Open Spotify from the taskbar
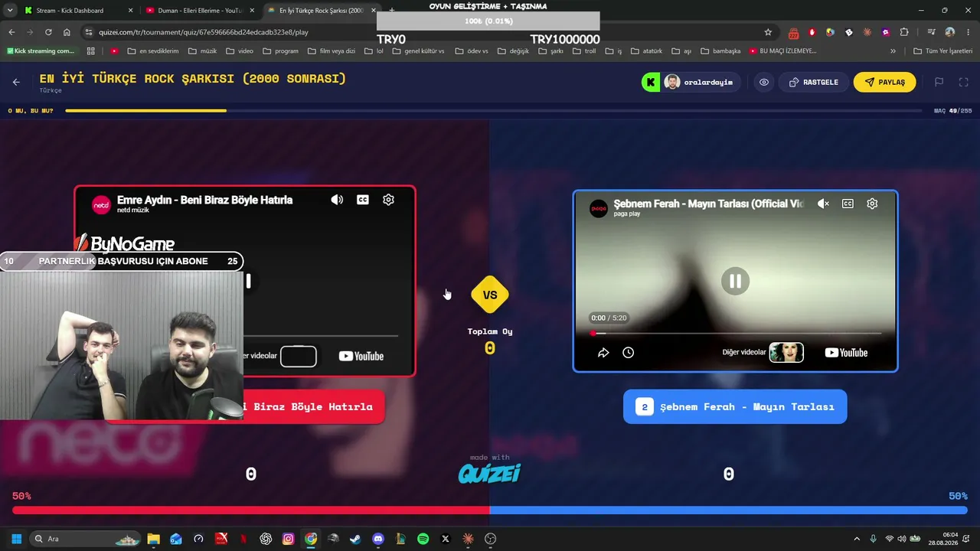The image size is (980, 551). click(x=423, y=539)
